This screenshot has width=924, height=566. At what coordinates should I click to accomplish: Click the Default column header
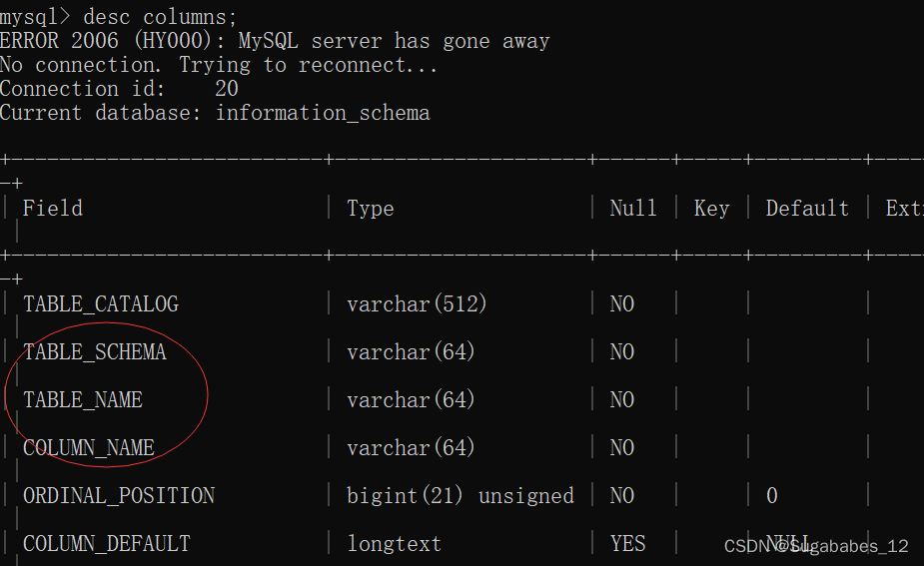coord(807,209)
